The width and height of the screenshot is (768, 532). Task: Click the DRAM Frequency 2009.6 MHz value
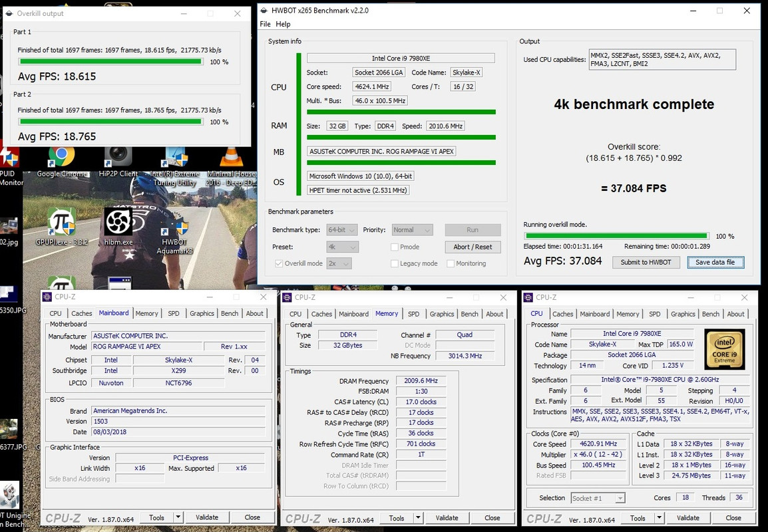coord(421,380)
